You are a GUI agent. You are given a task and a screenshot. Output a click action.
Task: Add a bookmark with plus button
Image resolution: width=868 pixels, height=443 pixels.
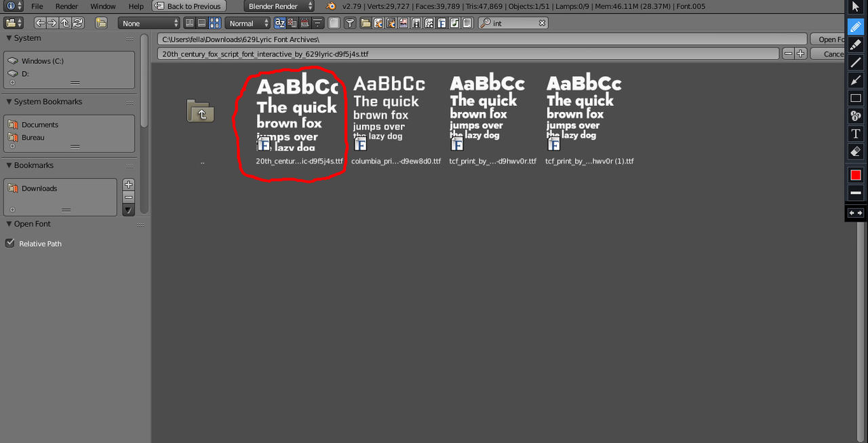128,185
